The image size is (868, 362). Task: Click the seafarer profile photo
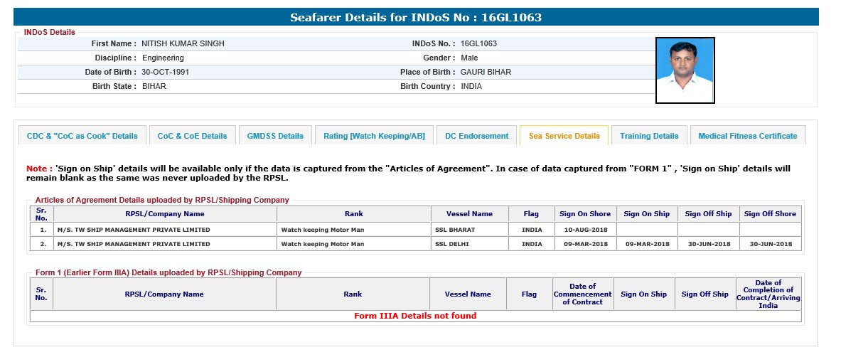coord(685,70)
